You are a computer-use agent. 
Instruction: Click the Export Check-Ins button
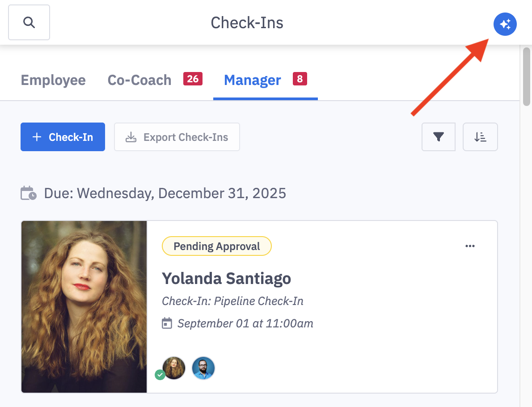[177, 137]
